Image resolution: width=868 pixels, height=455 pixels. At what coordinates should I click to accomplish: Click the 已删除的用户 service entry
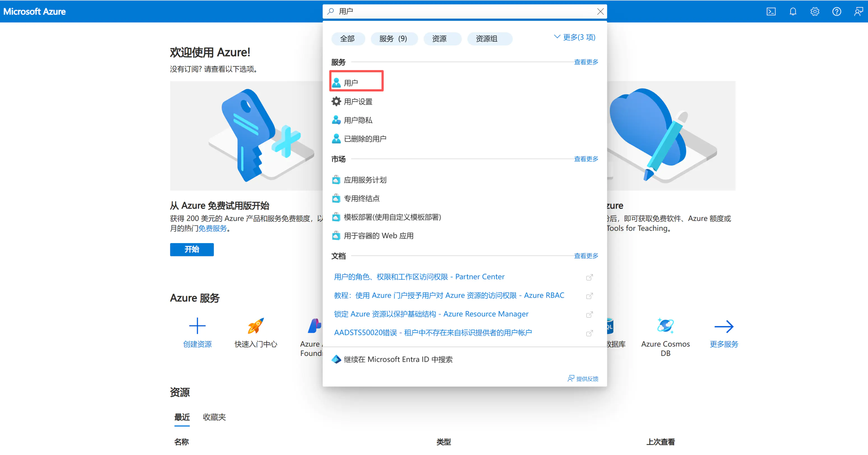[365, 138]
